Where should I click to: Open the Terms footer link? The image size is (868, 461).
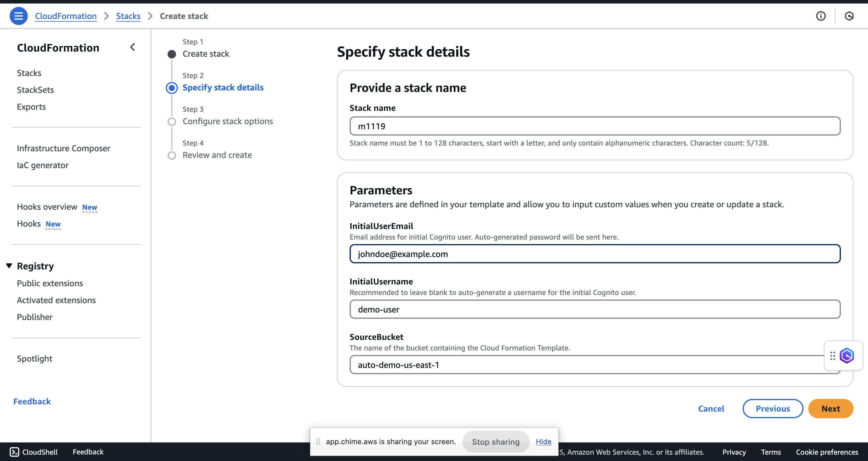[x=771, y=452]
